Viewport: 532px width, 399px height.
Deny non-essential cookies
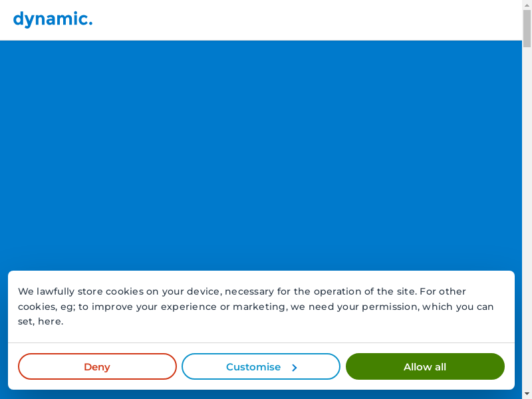[x=97, y=366]
